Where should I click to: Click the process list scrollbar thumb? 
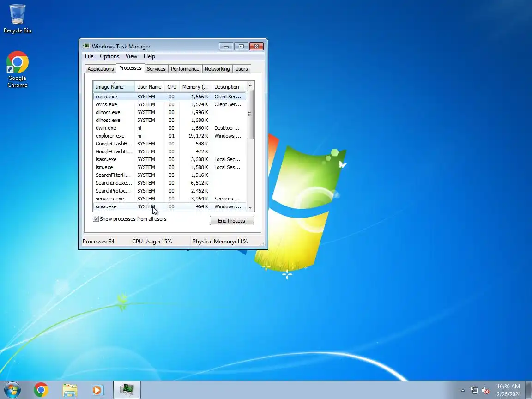pyautogui.click(x=250, y=115)
